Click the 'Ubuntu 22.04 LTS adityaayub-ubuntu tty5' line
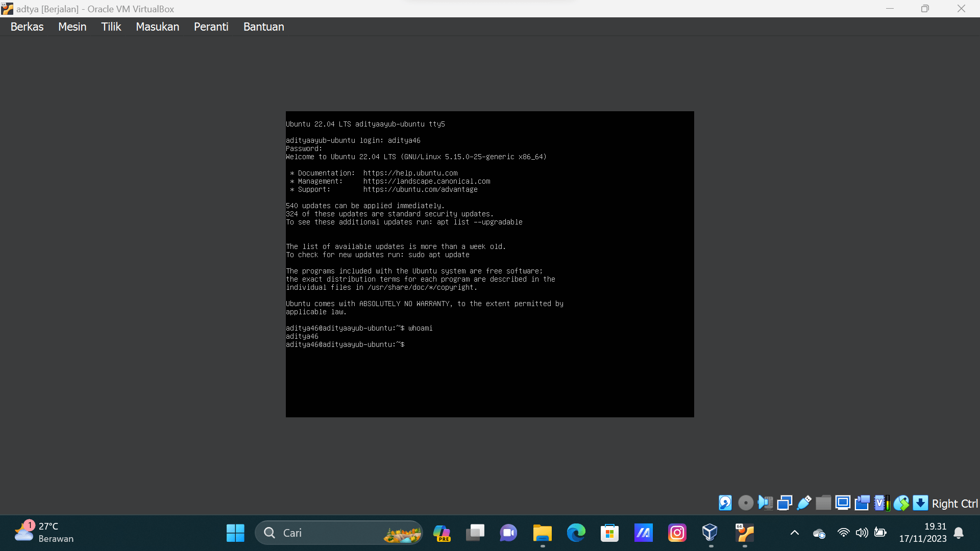This screenshot has width=980, height=551. 365,124
